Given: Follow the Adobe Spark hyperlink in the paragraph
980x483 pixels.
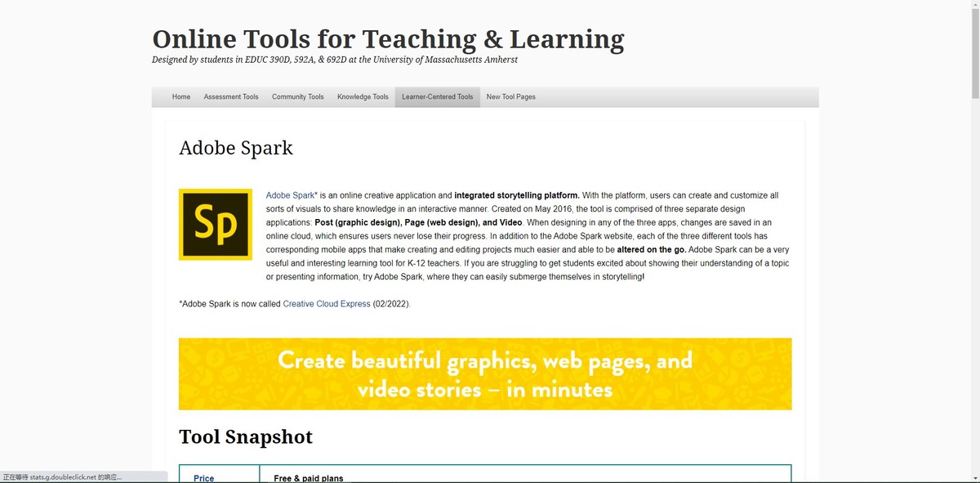Looking at the screenshot, I should pyautogui.click(x=290, y=195).
